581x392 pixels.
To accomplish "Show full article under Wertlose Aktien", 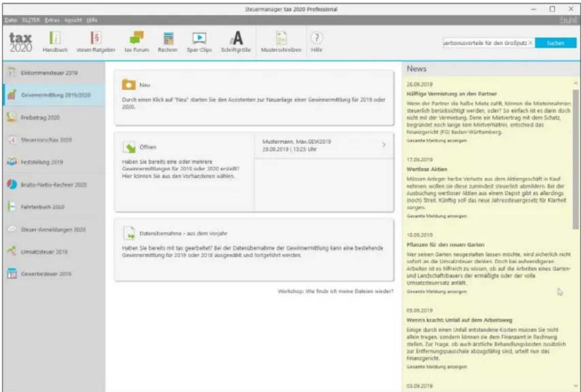I will (436, 216).
